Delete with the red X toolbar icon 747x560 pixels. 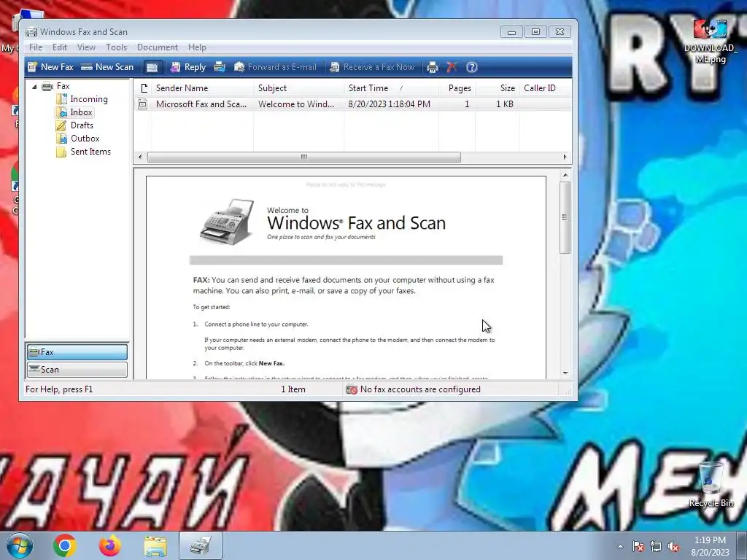pyautogui.click(x=452, y=67)
